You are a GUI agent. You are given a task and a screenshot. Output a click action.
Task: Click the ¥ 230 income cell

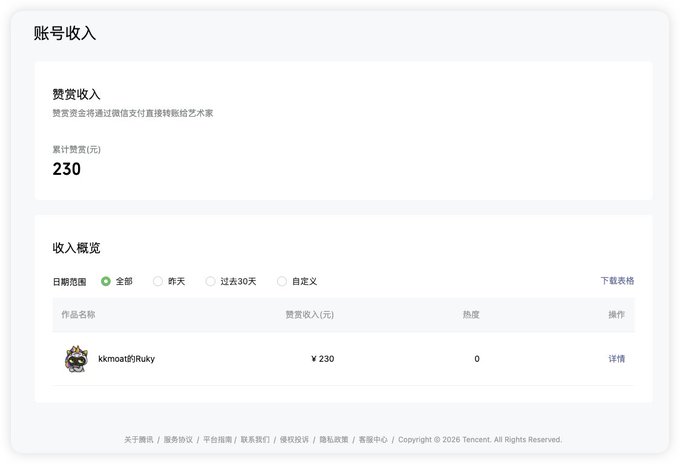coord(323,359)
